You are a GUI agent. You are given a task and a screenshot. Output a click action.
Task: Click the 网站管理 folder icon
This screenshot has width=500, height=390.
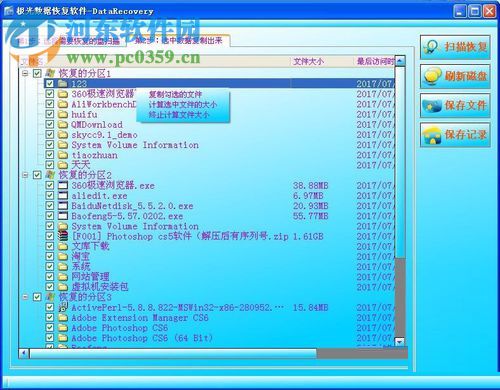click(63, 277)
